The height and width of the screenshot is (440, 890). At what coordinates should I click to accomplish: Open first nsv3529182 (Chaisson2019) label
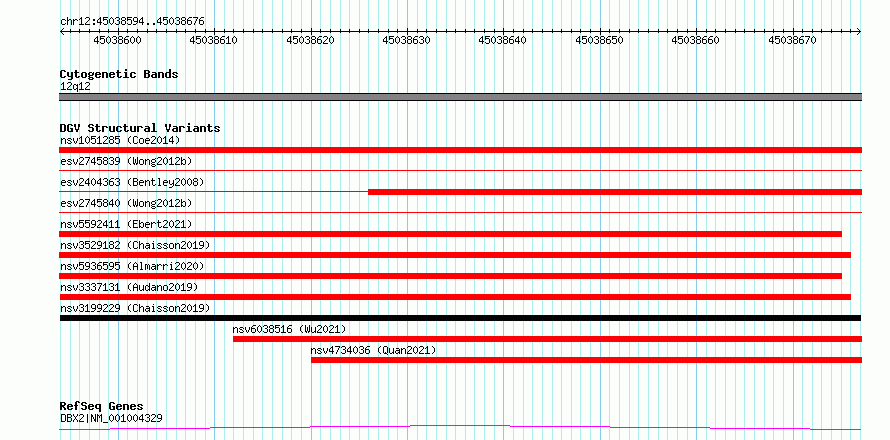(x=135, y=245)
